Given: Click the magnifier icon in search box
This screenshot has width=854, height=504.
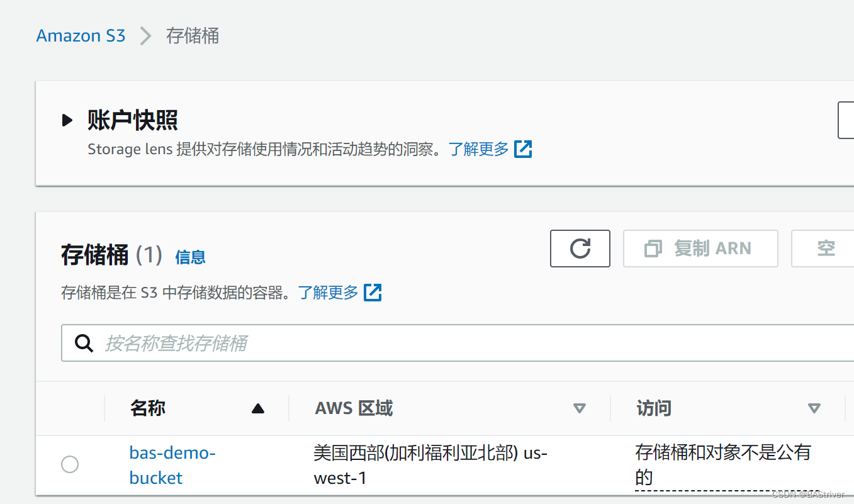Looking at the screenshot, I should (x=84, y=343).
